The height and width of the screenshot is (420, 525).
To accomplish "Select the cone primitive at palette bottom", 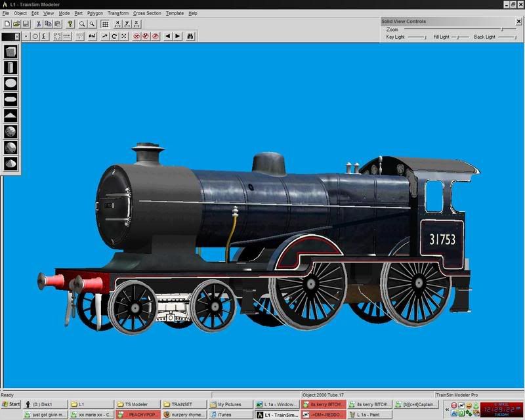I will [10, 163].
